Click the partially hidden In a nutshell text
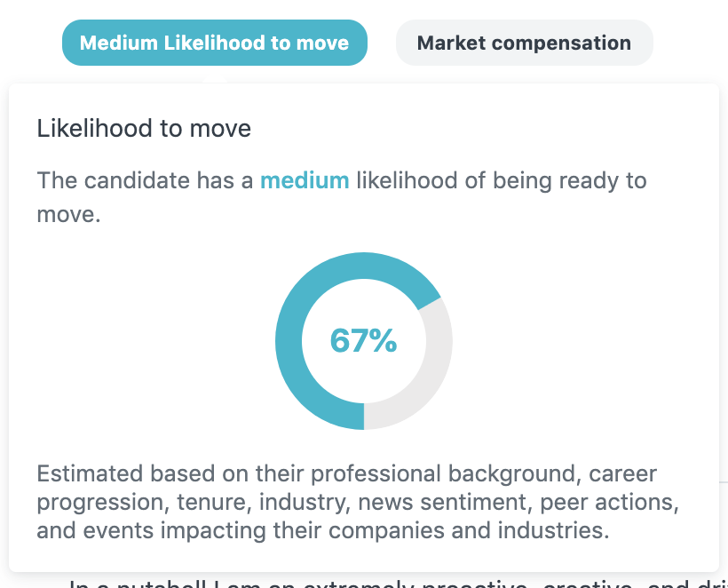 pyautogui.click(x=395, y=583)
